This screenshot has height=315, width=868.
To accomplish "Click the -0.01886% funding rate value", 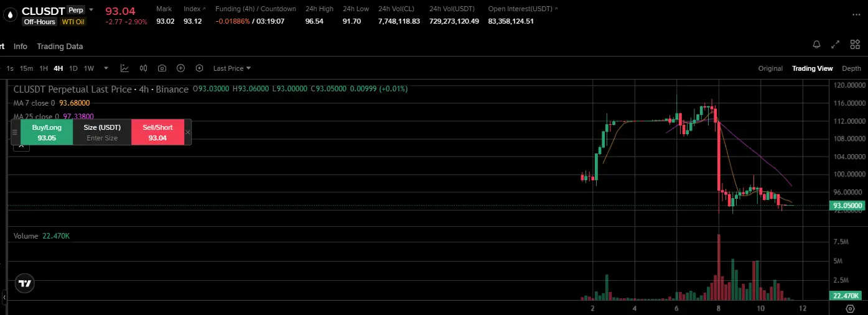I will pyautogui.click(x=233, y=21).
